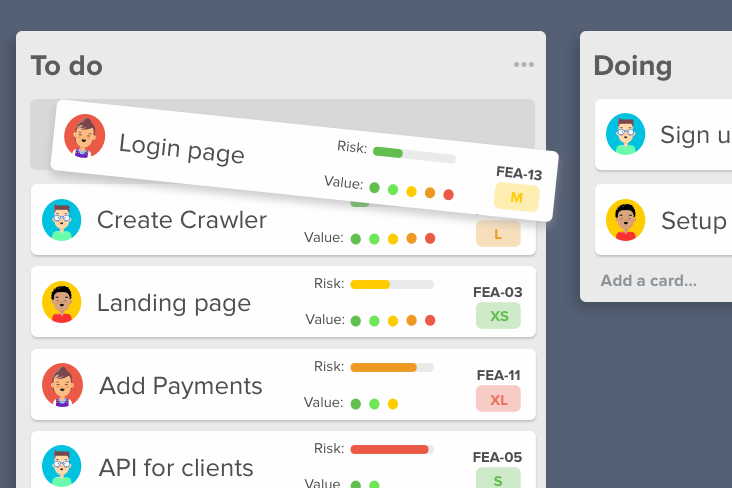
Task: Click the avatar on Landing page card
Action: coord(62,302)
